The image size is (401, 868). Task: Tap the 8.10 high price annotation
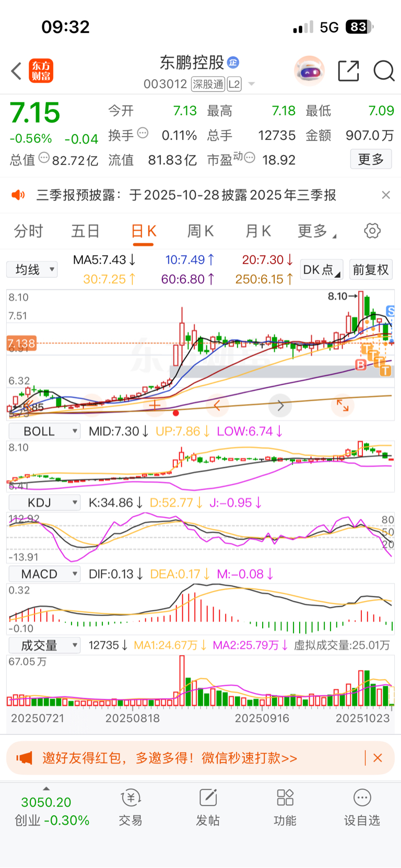point(342,296)
